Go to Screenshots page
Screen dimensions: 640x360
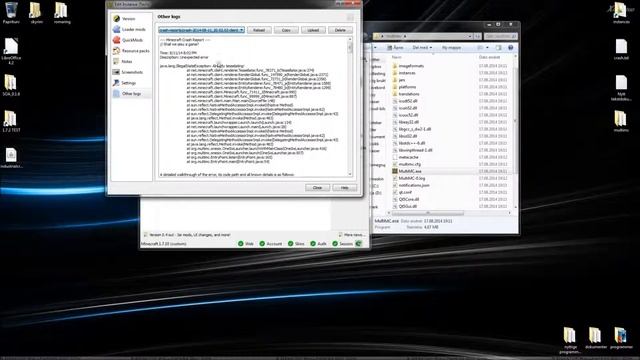click(131, 72)
